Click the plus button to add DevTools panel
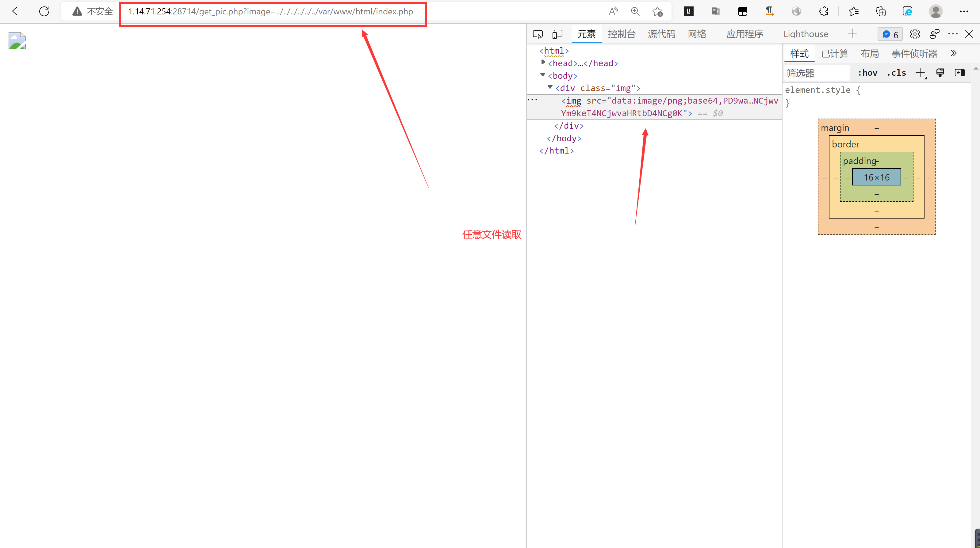The height and width of the screenshot is (548, 980). pyautogui.click(x=852, y=33)
